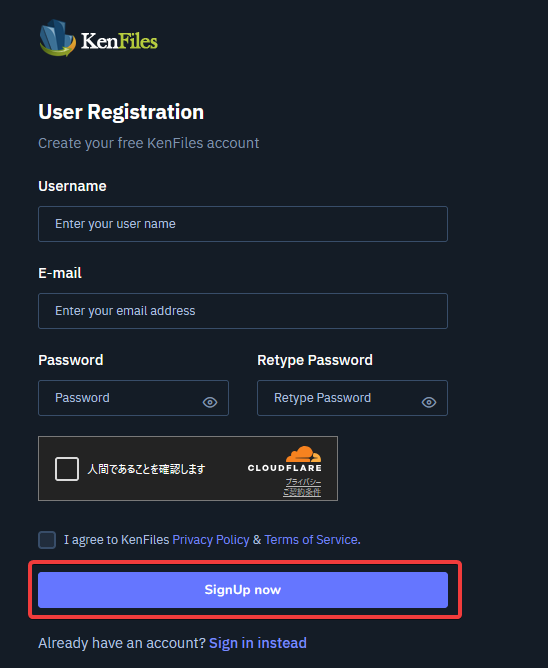Open the Terms of Service link
This screenshot has width=548, height=668.
coord(311,540)
